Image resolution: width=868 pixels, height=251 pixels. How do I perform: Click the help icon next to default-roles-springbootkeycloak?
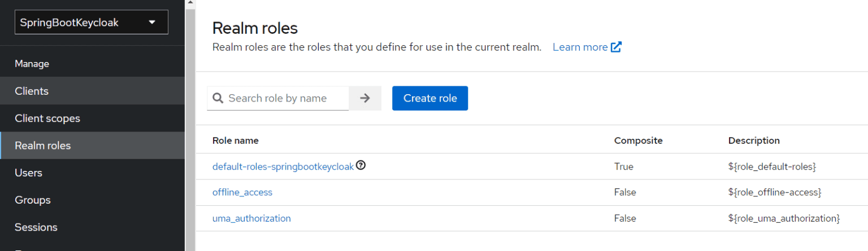[361, 166]
